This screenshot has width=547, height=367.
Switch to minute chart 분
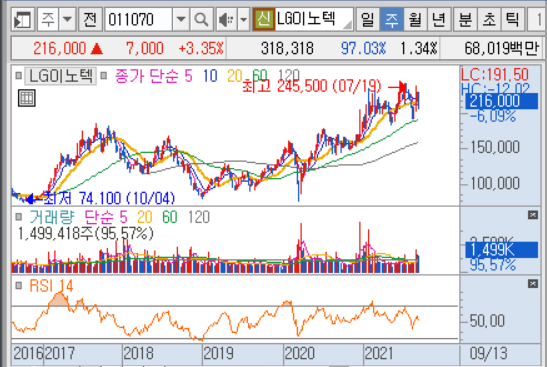[466, 20]
